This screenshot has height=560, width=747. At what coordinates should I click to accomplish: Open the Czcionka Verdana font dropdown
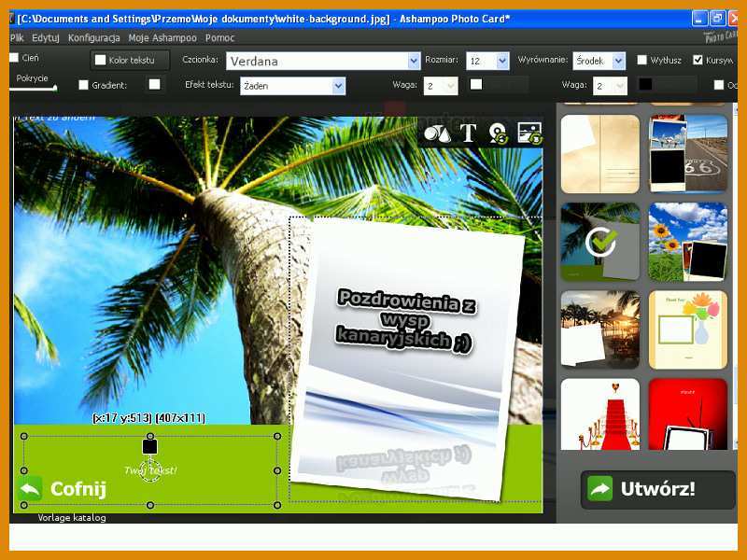(323, 61)
